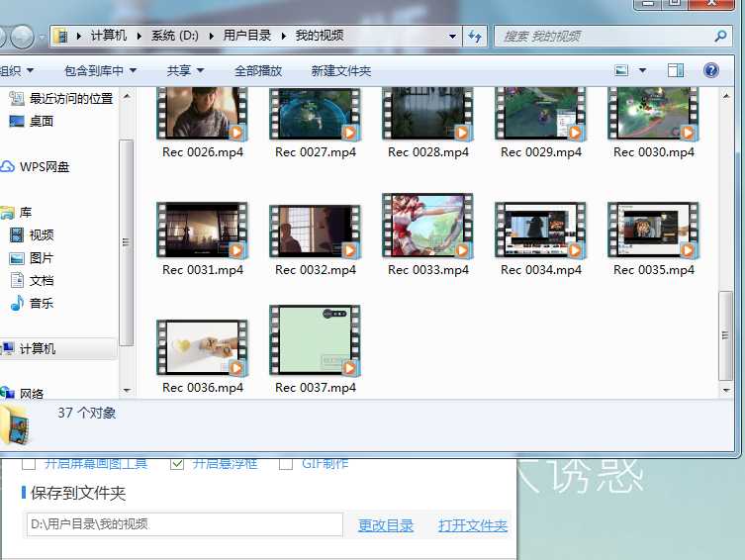Click the folder icon in the address bar

pyautogui.click(x=61, y=36)
